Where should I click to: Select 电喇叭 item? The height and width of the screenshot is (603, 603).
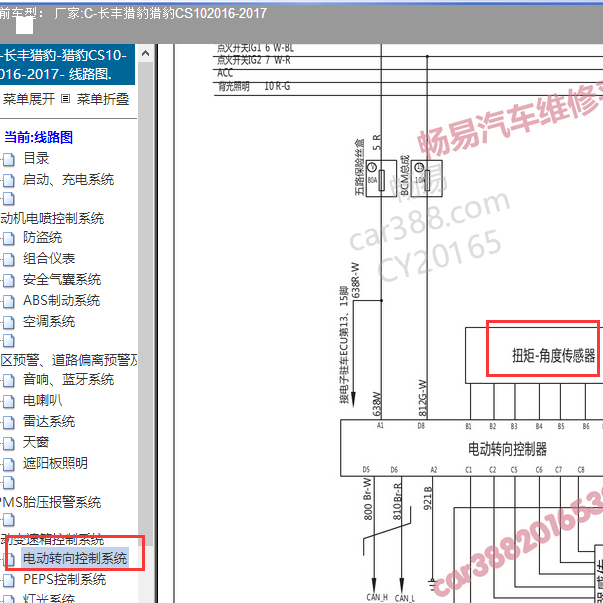pyautogui.click(x=42, y=400)
